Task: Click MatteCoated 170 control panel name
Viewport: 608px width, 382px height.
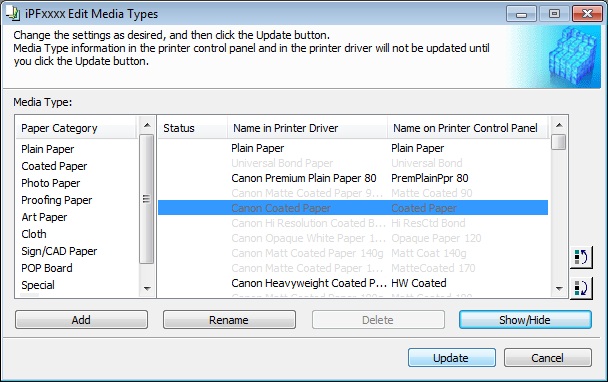Action: [433, 268]
